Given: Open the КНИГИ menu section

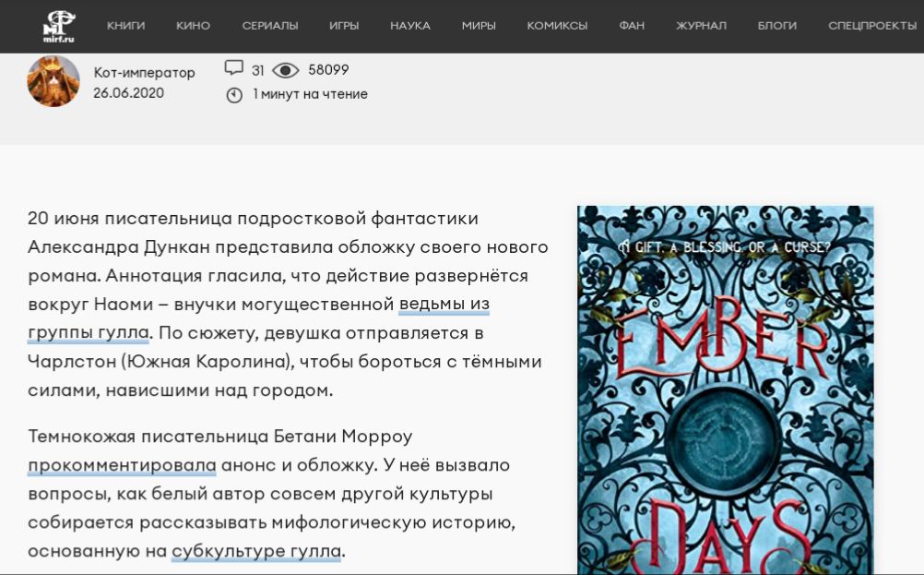Looking at the screenshot, I should [x=125, y=25].
